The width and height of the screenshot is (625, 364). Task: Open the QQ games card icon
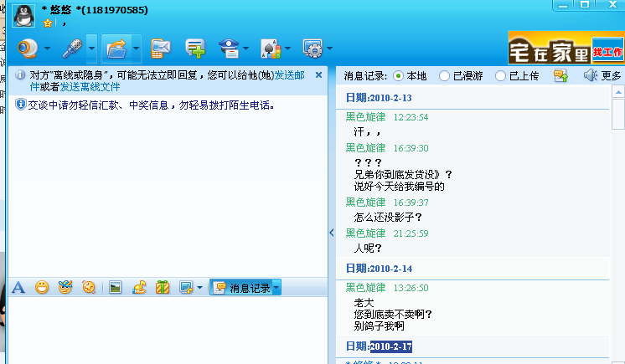click(271, 49)
